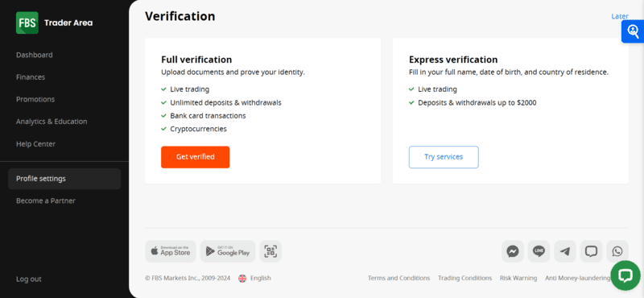
Task: Open the LINE chat icon
Action: [x=539, y=251]
